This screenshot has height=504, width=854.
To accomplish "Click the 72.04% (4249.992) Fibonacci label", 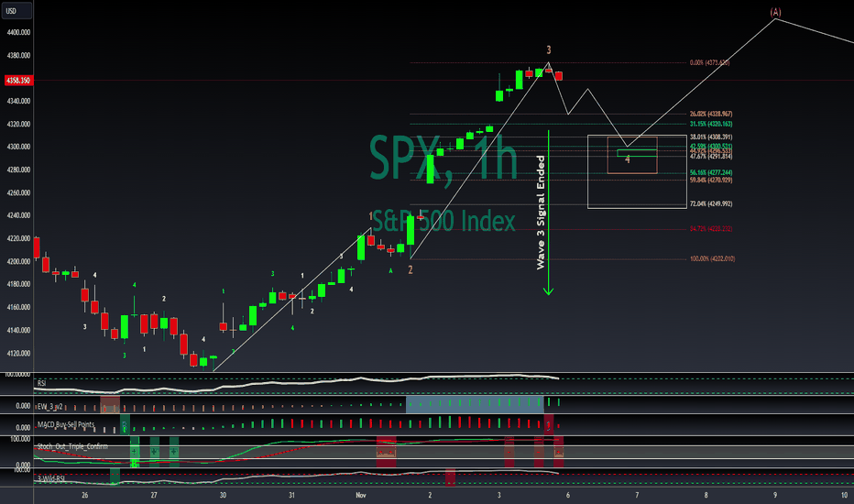I will pos(711,203).
